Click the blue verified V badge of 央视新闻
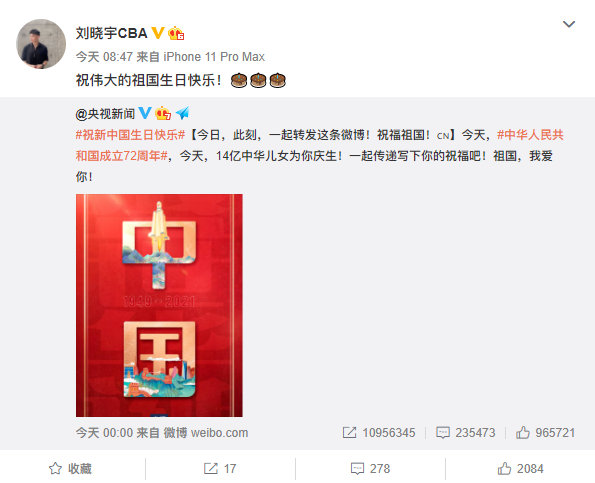This screenshot has width=595, height=483. click(145, 113)
